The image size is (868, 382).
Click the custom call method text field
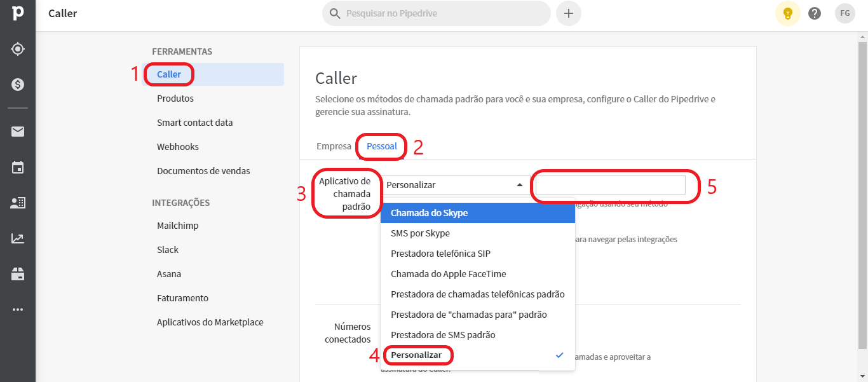611,185
